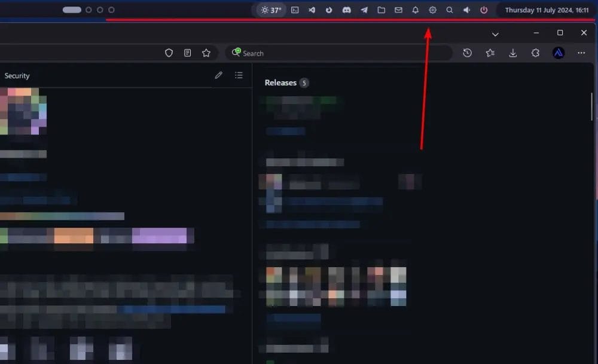Open notifications bell in top bar
The height and width of the screenshot is (364, 598).
point(416,10)
